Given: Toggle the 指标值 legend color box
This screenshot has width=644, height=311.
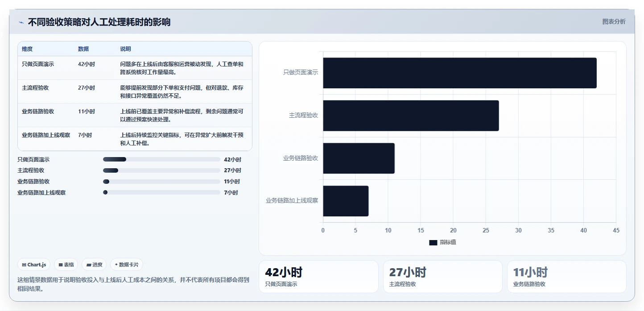Looking at the screenshot, I should pos(433,242).
